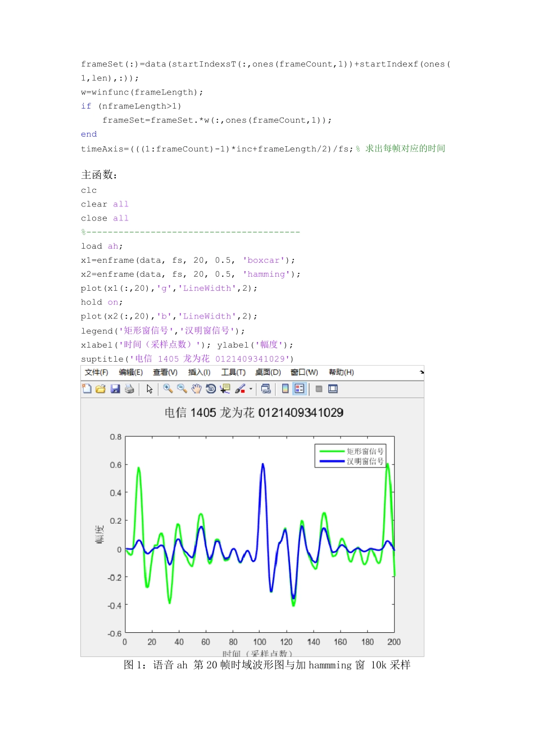Click the Hide Plot Tools icon
This screenshot has width=534, height=756.
click(319, 389)
